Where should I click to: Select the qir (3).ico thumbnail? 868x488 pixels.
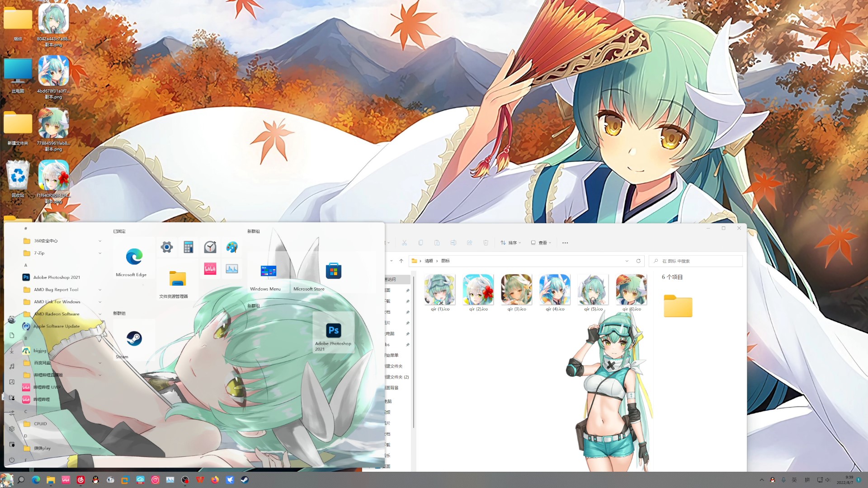coord(516,290)
